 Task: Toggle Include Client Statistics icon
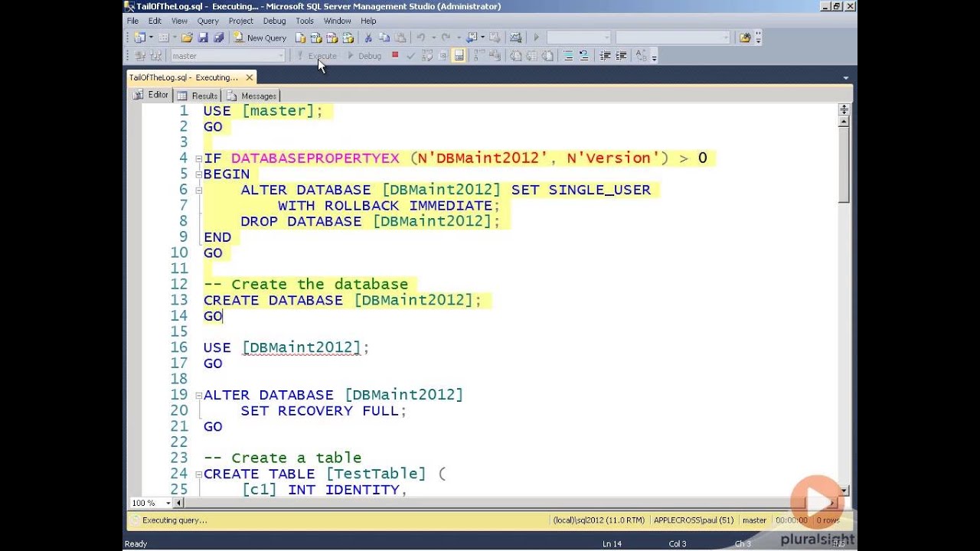pos(495,56)
